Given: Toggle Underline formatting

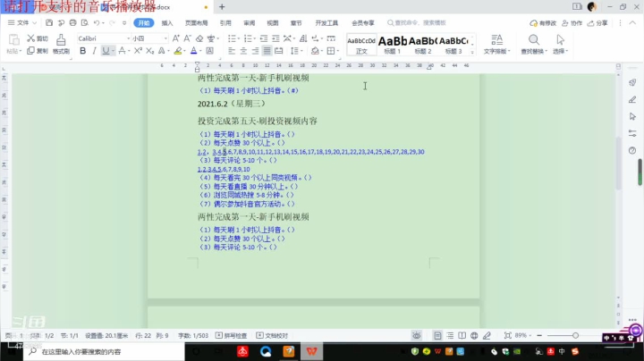Looking at the screenshot, I should (x=106, y=50).
